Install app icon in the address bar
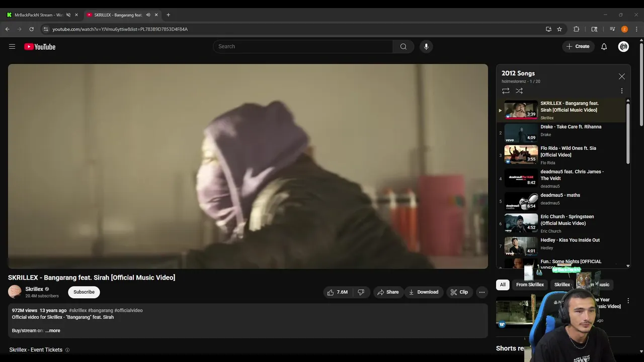The image size is (644, 362). [x=548, y=29]
